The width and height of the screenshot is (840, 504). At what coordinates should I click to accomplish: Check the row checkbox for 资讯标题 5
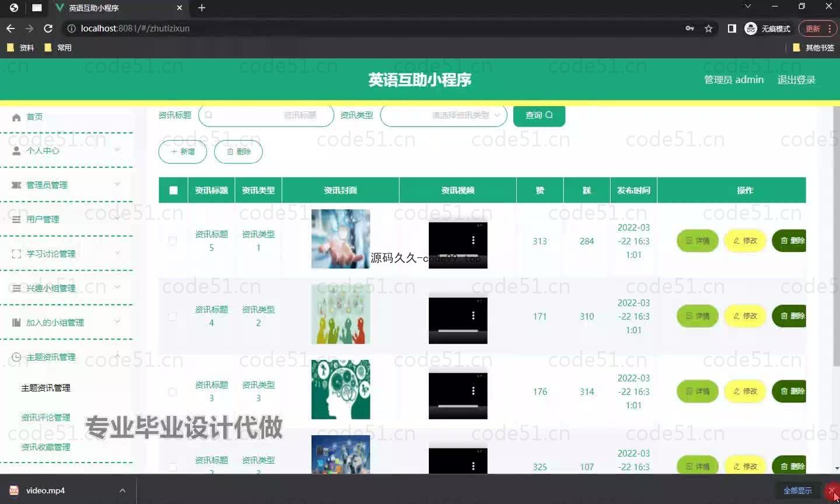173,241
